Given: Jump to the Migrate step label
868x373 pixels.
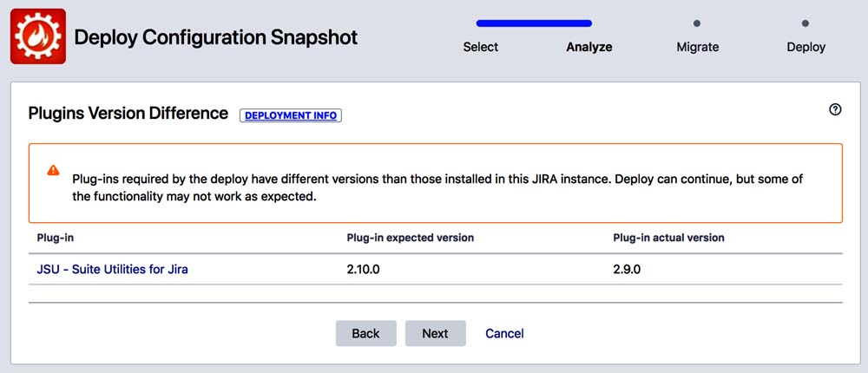Looking at the screenshot, I should point(697,47).
